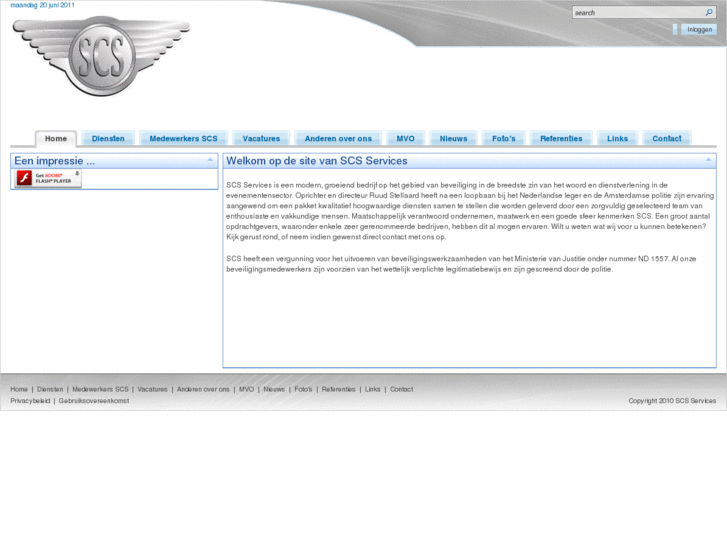Click footer Medewerkers SCS link
Image resolution: width=727 pixels, height=545 pixels.
click(x=100, y=389)
